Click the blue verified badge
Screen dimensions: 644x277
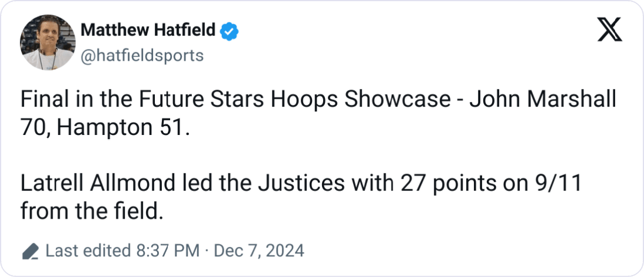click(x=228, y=30)
